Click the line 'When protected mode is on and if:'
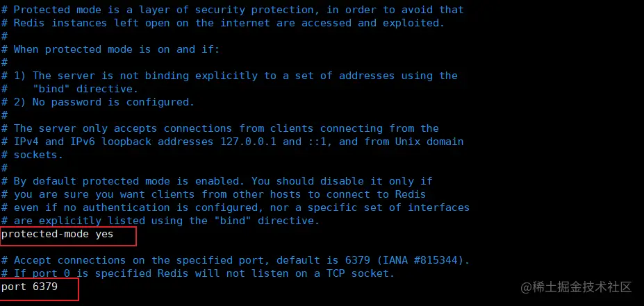The width and height of the screenshot is (644, 306). pyautogui.click(x=111, y=49)
